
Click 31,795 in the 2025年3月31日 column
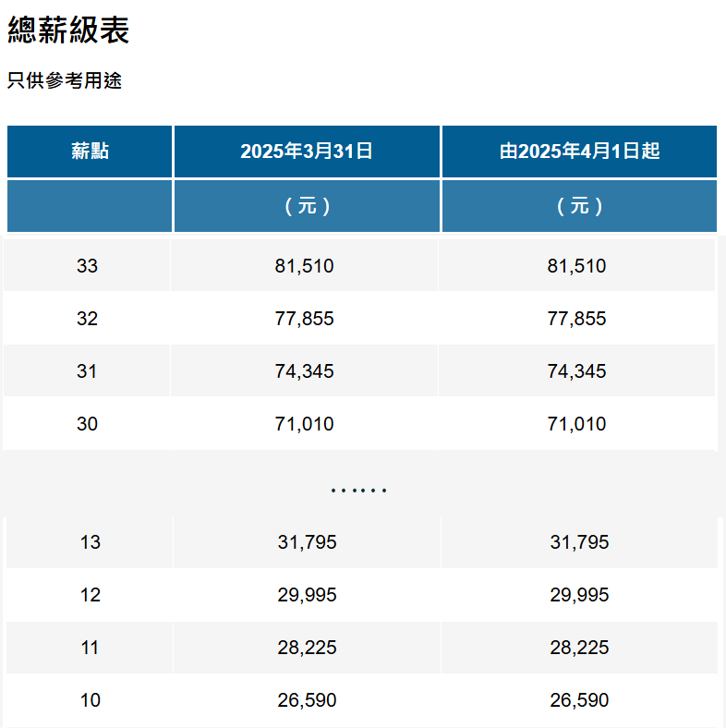point(307,542)
